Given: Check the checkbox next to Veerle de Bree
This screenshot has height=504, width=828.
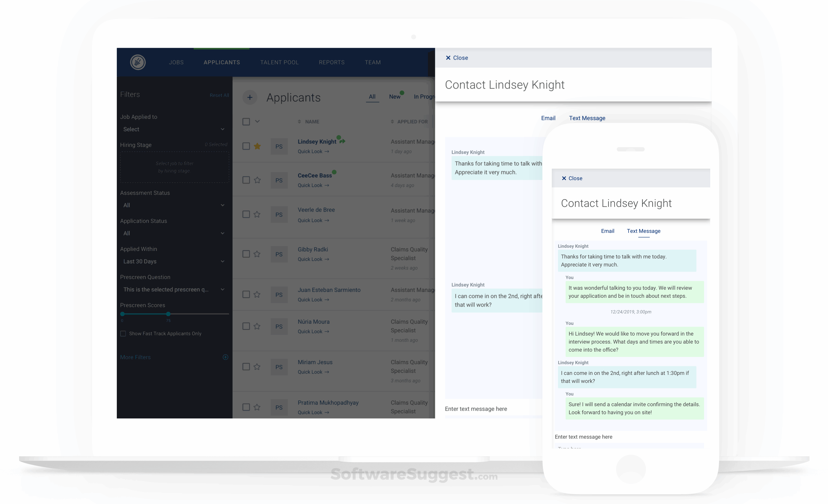Looking at the screenshot, I should [246, 214].
